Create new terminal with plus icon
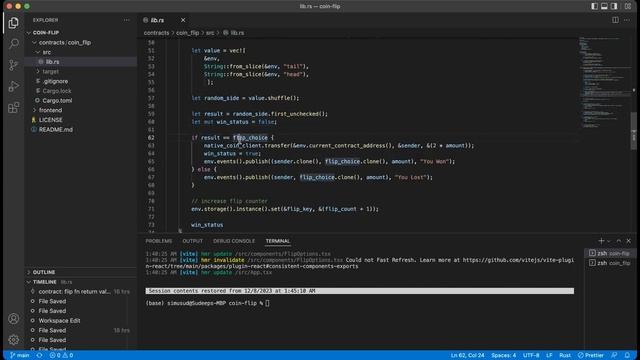The height and width of the screenshot is (360, 640). tap(601, 241)
